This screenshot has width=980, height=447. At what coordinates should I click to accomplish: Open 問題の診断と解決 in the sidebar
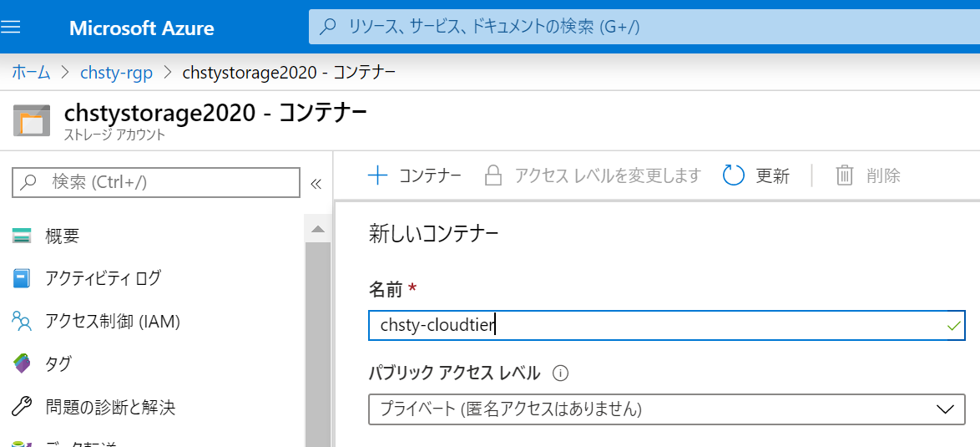[x=109, y=408]
